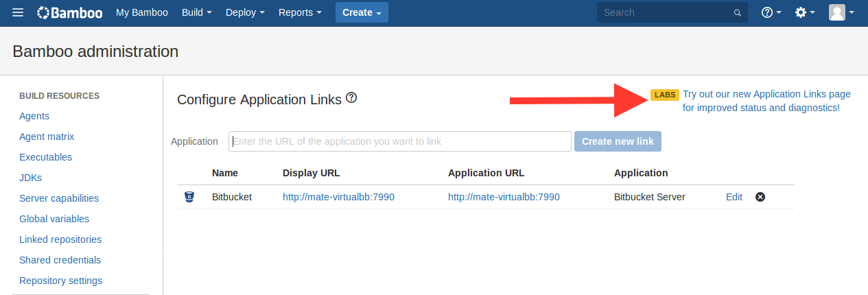The height and width of the screenshot is (295, 868).
Task: Click the Bitbucket bucket icon in row
Action: click(x=189, y=197)
